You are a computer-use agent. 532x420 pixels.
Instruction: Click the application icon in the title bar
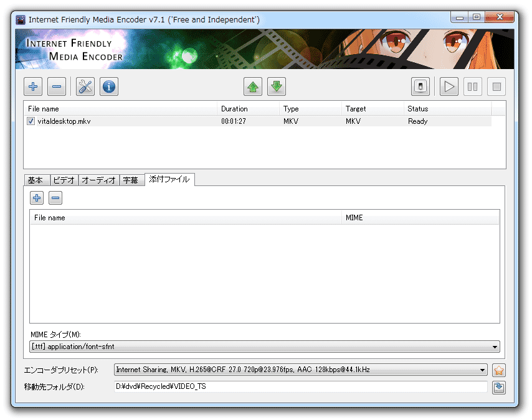point(21,20)
